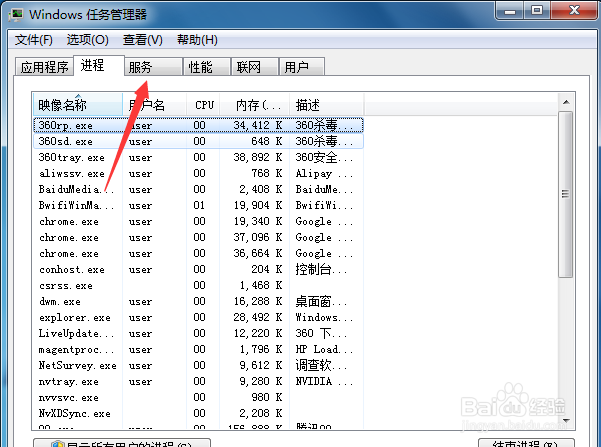This screenshot has height=447, width=601.
Task: Open the 文件(F) menu
Action: click(34, 39)
